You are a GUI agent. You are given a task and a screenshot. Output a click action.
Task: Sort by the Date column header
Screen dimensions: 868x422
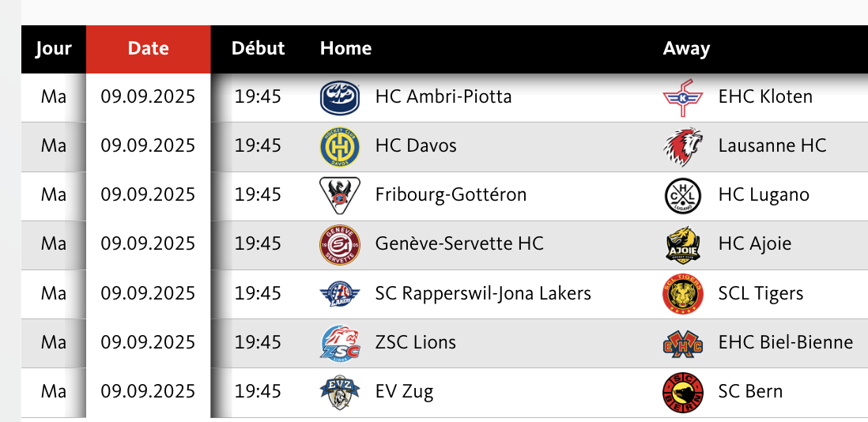tap(149, 49)
